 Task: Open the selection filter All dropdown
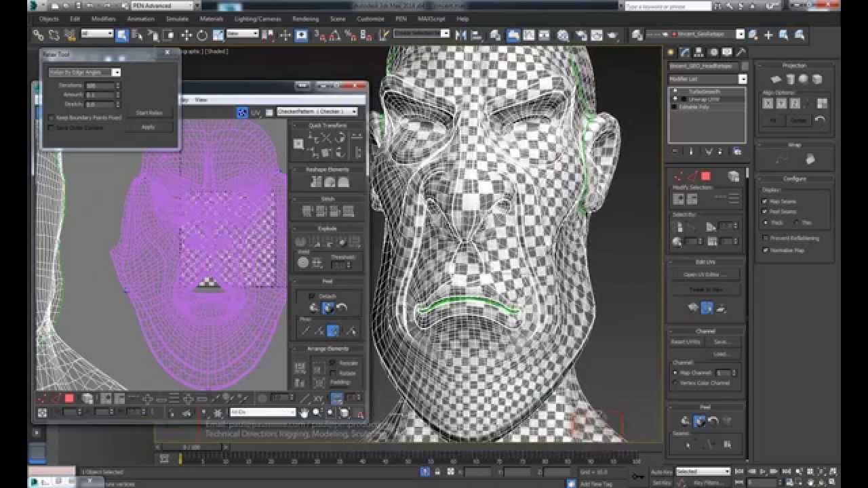[x=97, y=33]
